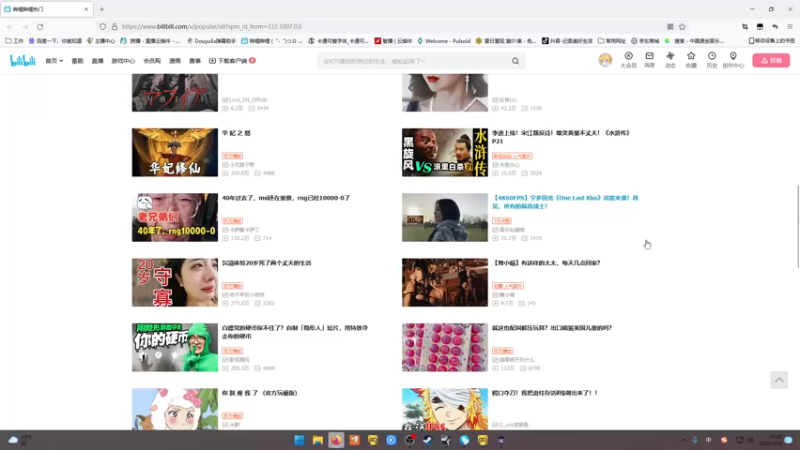The image size is (800, 450).
Task: Go to 漫画 section
Action: (x=175, y=61)
